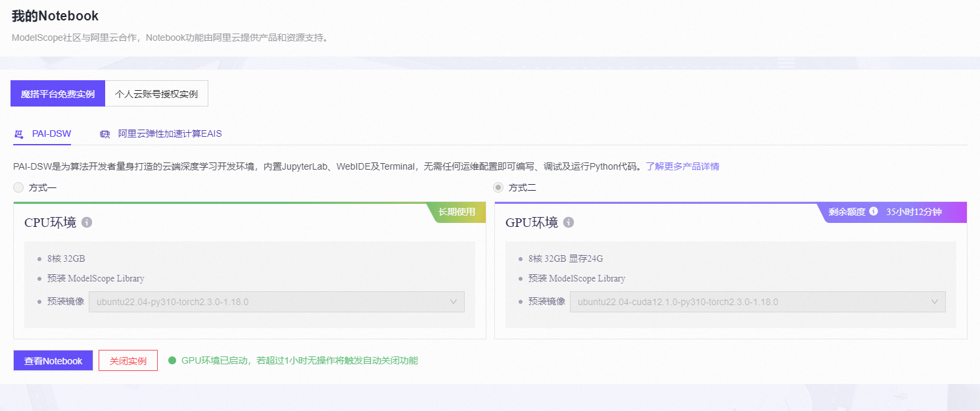Click the 8核 32GB spec in CPU card

[x=66, y=258]
